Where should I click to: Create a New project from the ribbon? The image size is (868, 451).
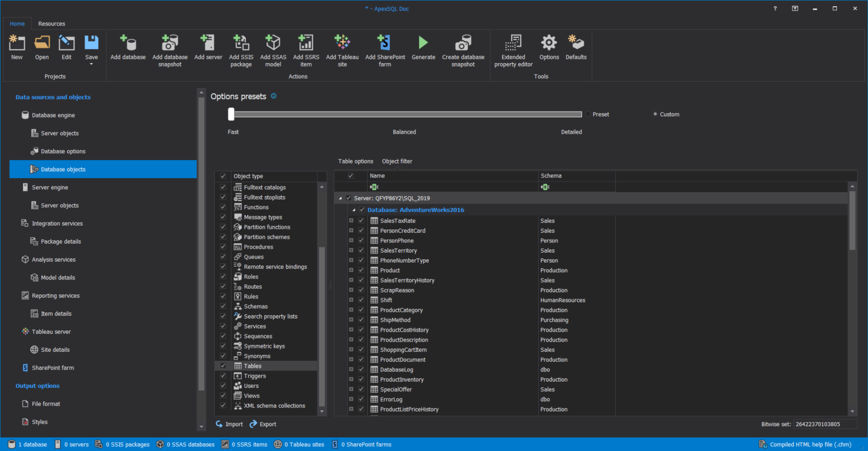click(x=17, y=47)
